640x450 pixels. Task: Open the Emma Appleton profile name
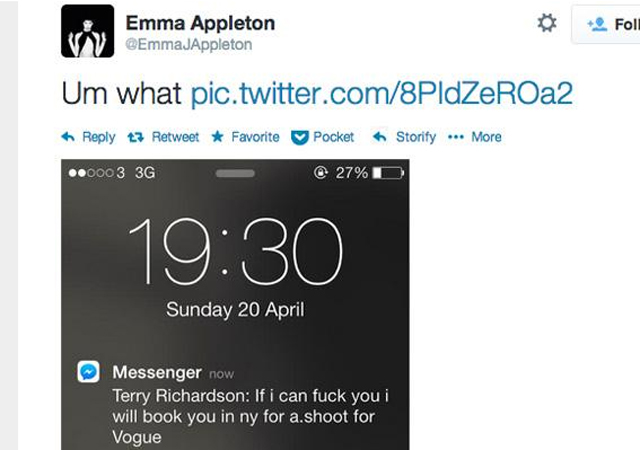[x=200, y=23]
